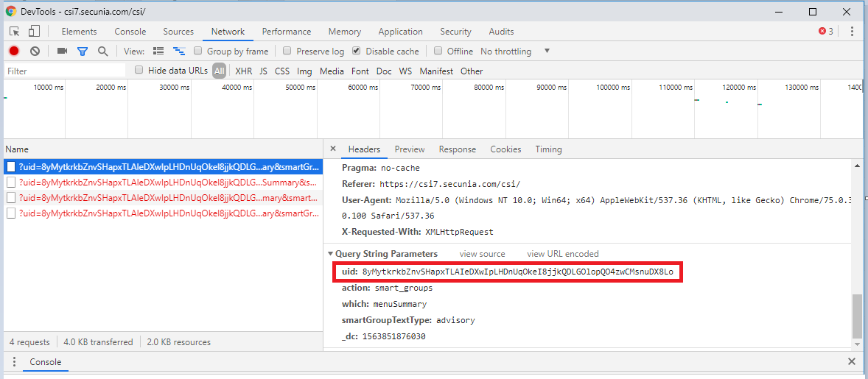Close the request details pane
This screenshot has width=868, height=379.
[333, 149]
